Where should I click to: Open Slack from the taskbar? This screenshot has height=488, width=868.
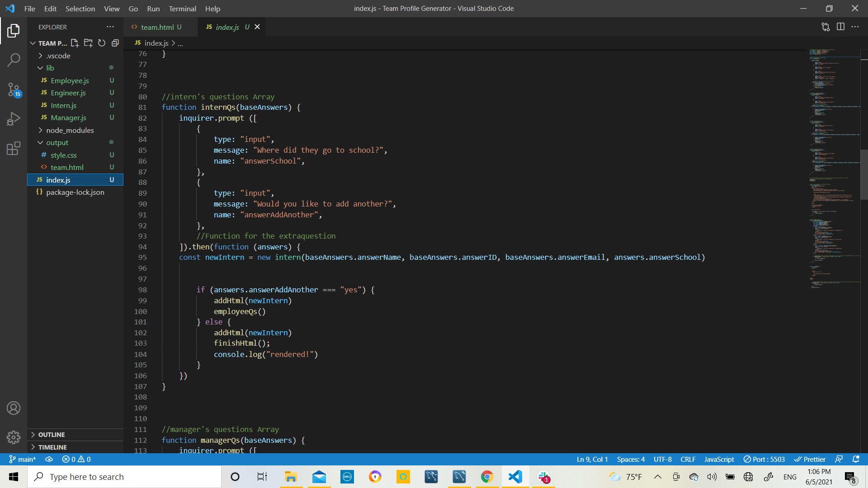(x=543, y=477)
